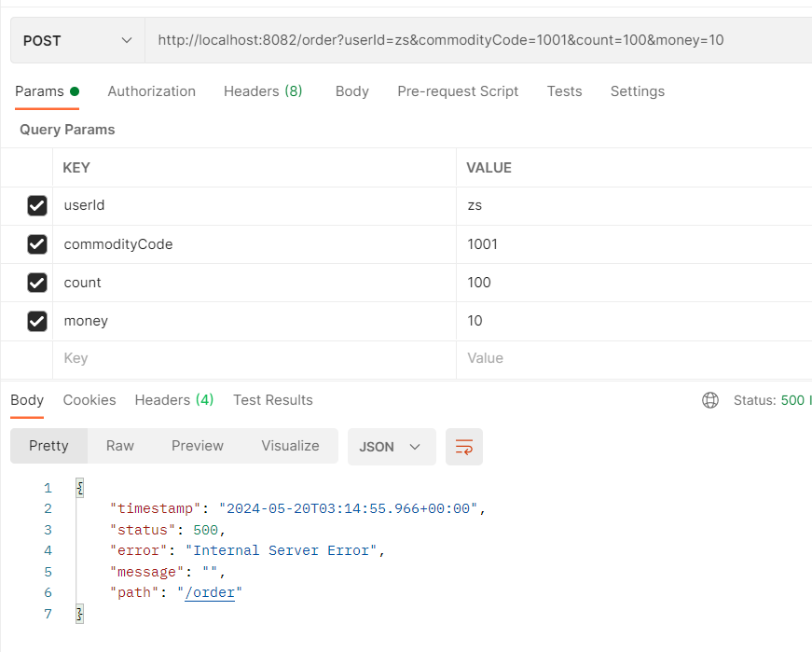
Task: View the Test Results tab
Action: point(272,400)
